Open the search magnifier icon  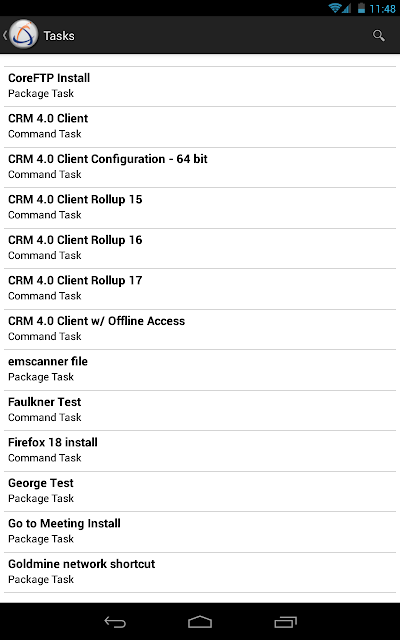[378, 36]
